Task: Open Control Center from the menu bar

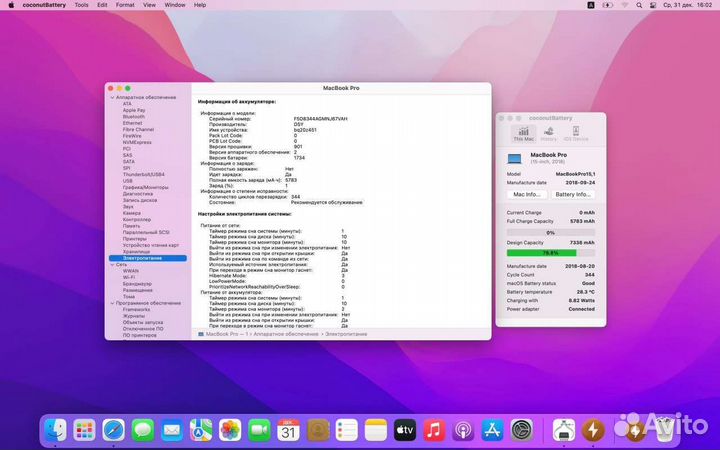Action: [x=653, y=5]
